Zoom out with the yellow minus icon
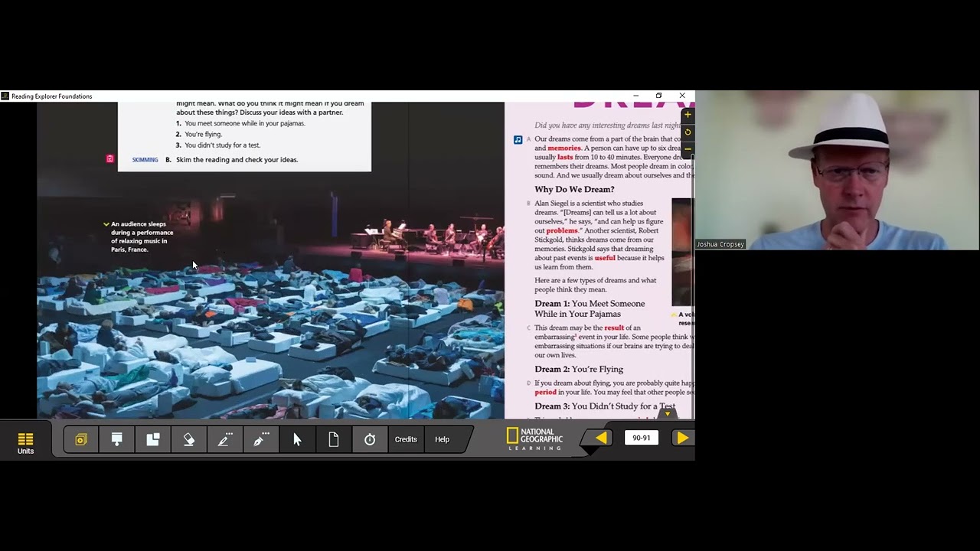This screenshot has width=980, height=551. pos(688,148)
